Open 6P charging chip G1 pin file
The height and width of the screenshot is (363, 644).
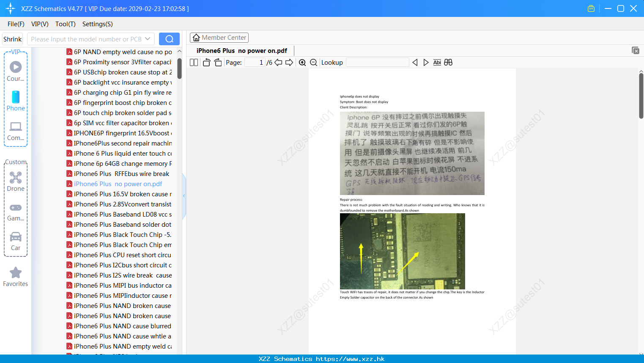tap(119, 93)
